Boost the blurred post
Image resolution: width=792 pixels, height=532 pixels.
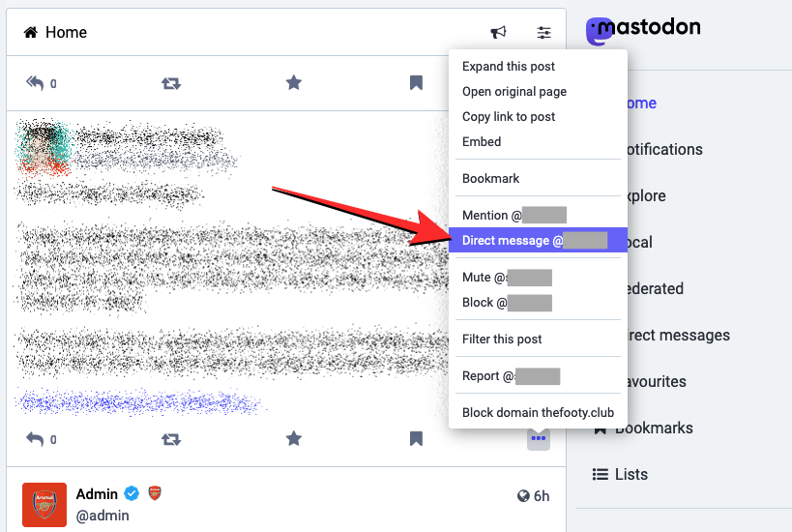coord(171,439)
